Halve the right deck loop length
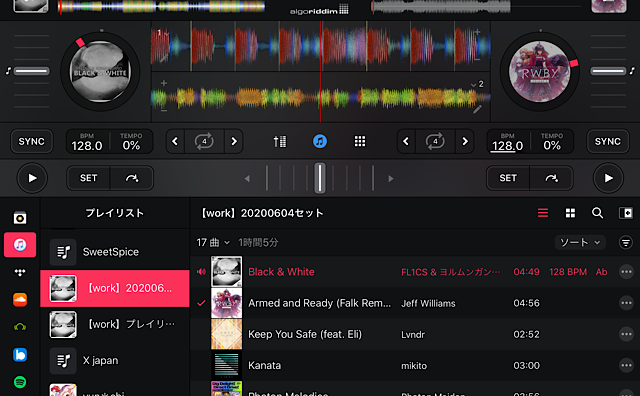The height and width of the screenshot is (396, 640). pyautogui.click(x=406, y=141)
